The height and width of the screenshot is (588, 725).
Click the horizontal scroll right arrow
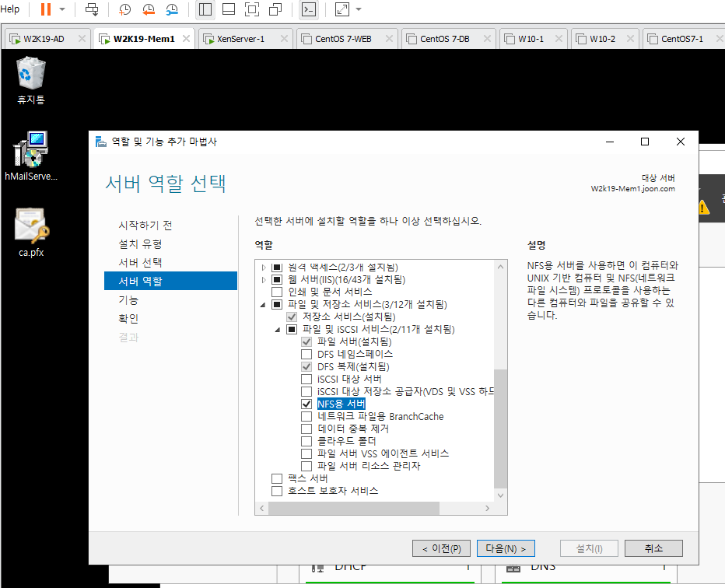pyautogui.click(x=487, y=508)
